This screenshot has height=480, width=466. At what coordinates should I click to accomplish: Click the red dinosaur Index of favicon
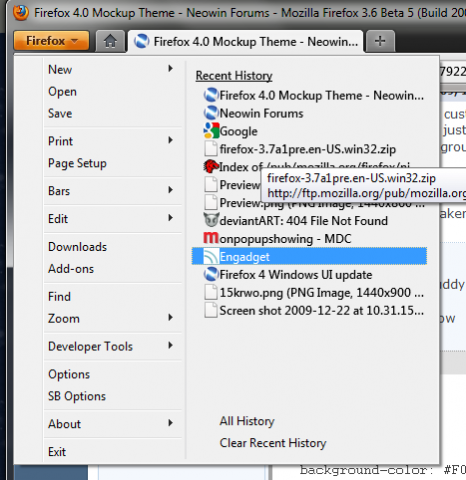211,167
